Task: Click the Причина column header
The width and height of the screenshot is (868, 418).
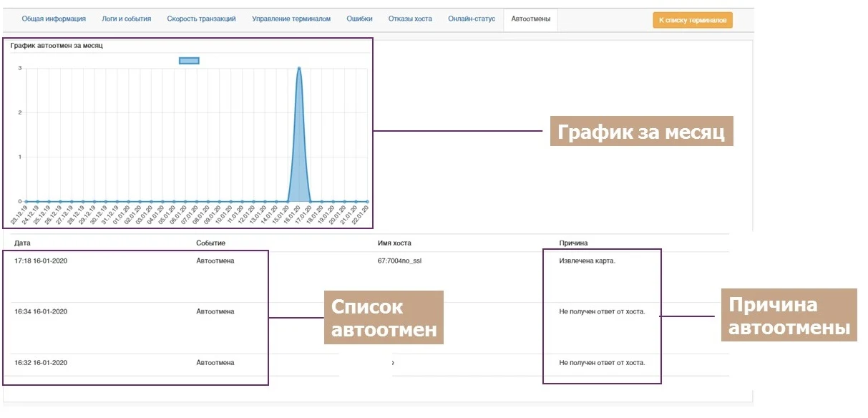Action: click(x=573, y=243)
